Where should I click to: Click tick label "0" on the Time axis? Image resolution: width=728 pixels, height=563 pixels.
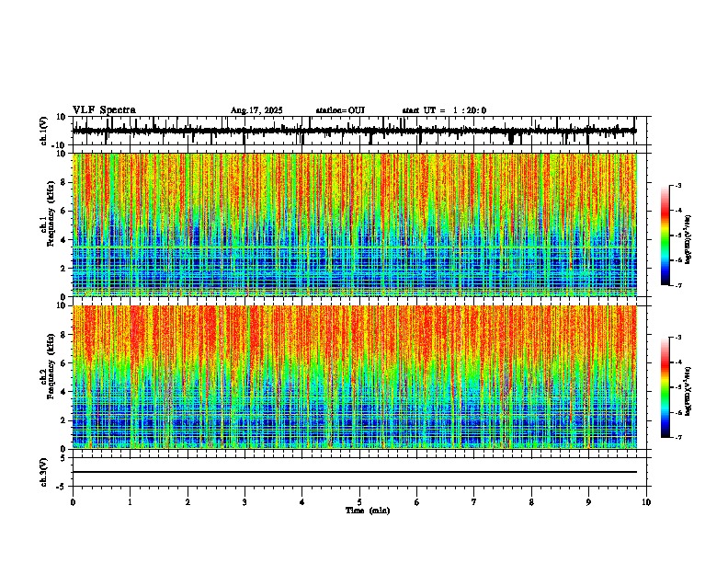pos(73,502)
